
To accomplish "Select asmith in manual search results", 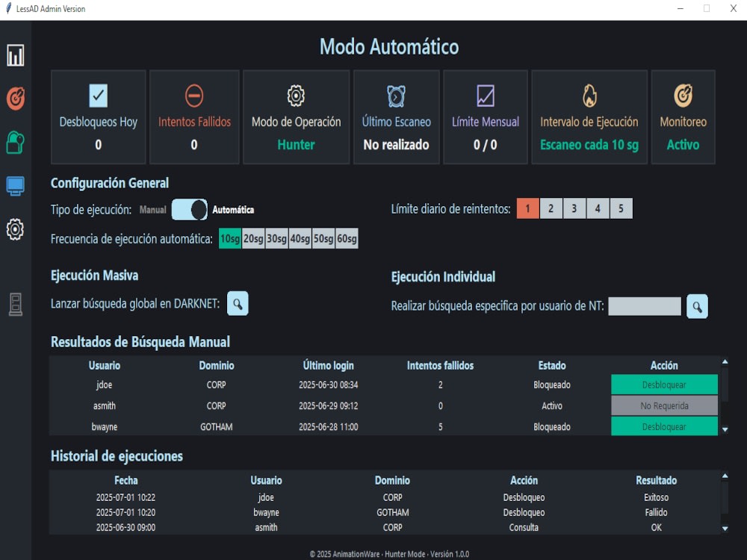I will click(105, 405).
